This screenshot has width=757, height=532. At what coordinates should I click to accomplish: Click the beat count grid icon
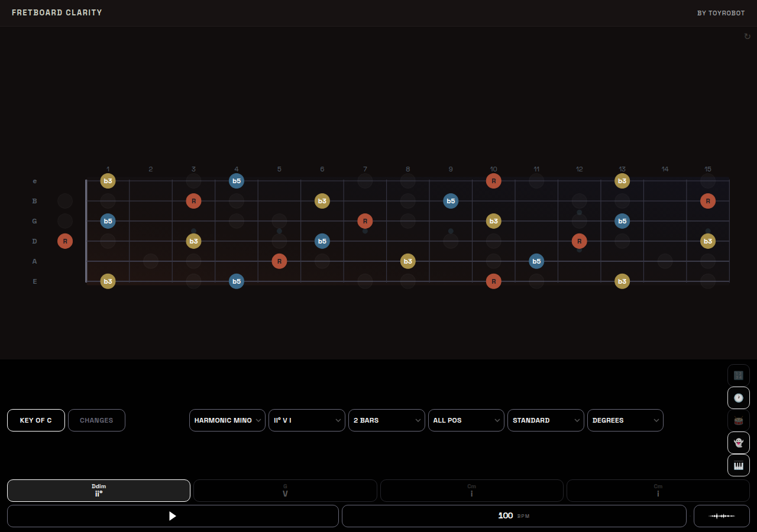[x=738, y=375]
